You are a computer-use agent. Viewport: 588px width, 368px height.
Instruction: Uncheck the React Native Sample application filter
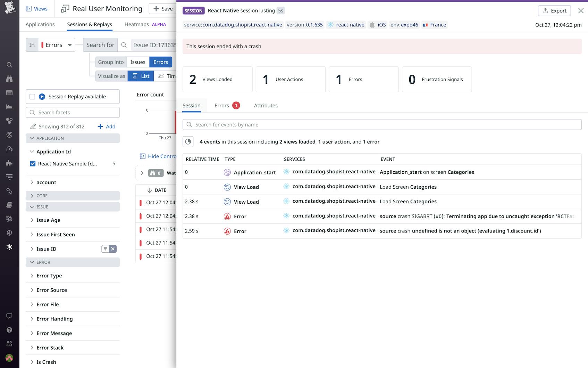pyautogui.click(x=32, y=163)
